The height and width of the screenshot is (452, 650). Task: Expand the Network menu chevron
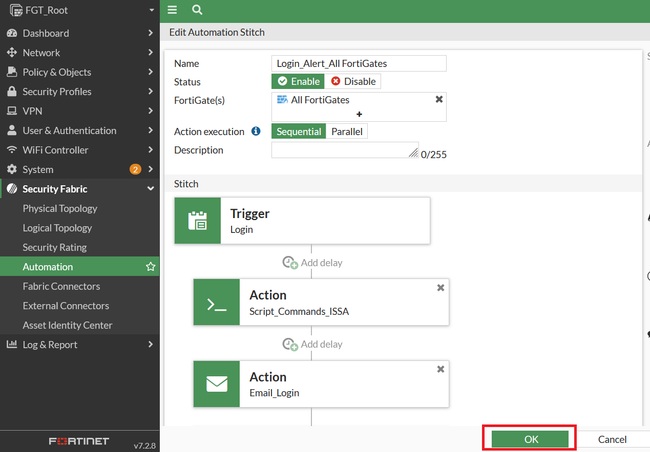[x=150, y=52]
